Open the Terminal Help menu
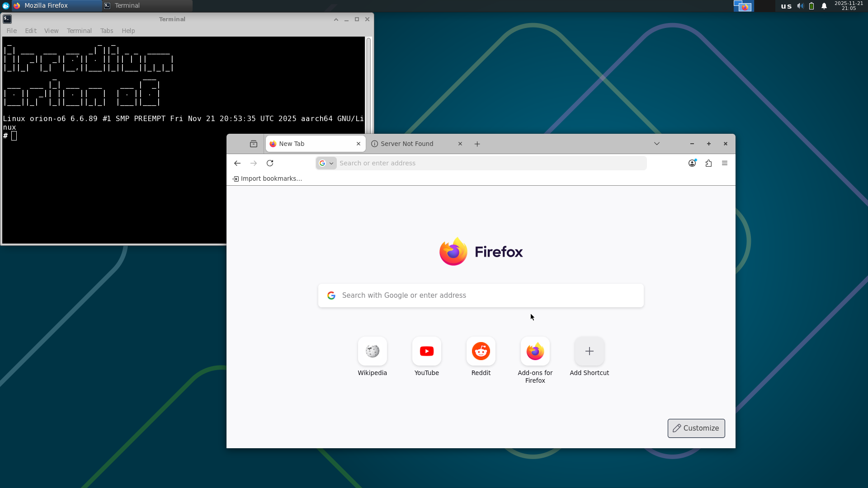Screen dimensions: 868x488 coord(128,31)
